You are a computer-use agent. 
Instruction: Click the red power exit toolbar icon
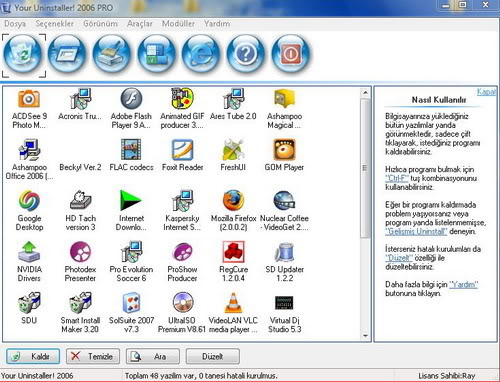pyautogui.click(x=290, y=55)
